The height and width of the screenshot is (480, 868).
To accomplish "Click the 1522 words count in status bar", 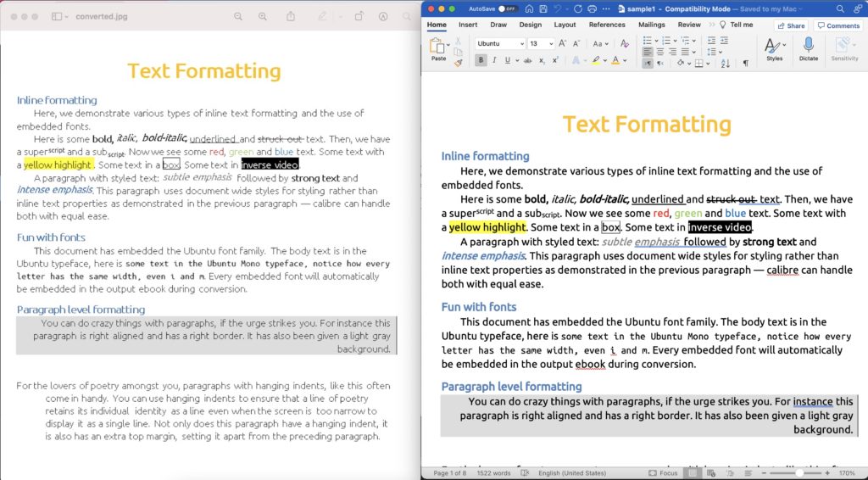I will click(493, 473).
